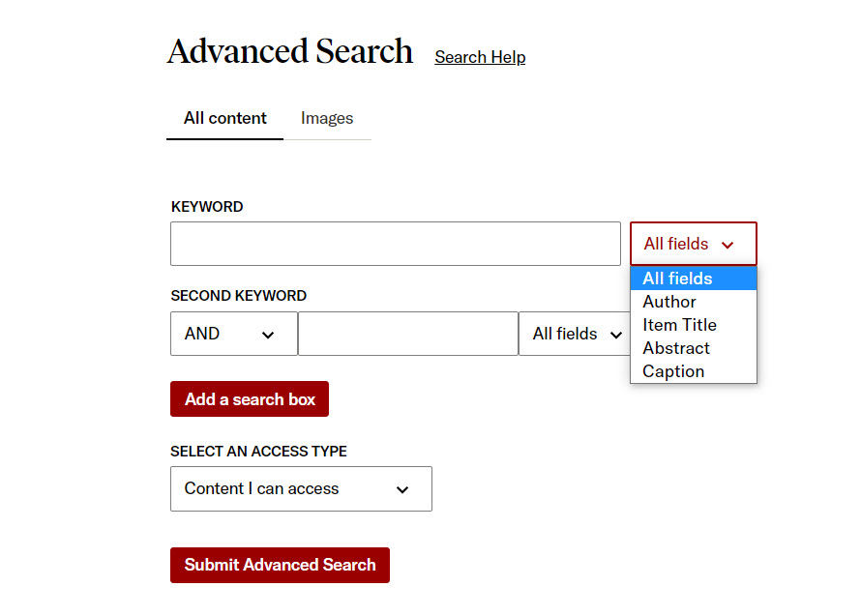This screenshot has width=861, height=616.
Task: Switch to the Images tab
Action: (x=327, y=118)
